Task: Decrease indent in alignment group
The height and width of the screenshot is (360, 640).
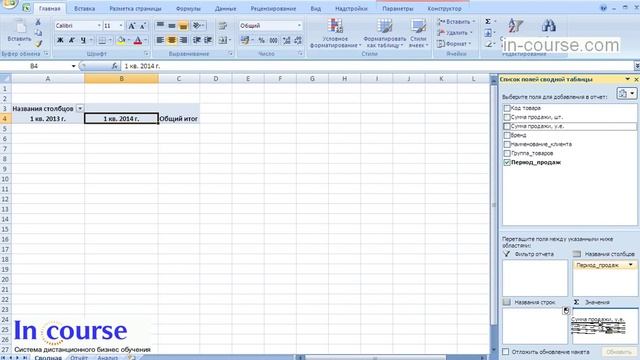Action: tap(197, 40)
